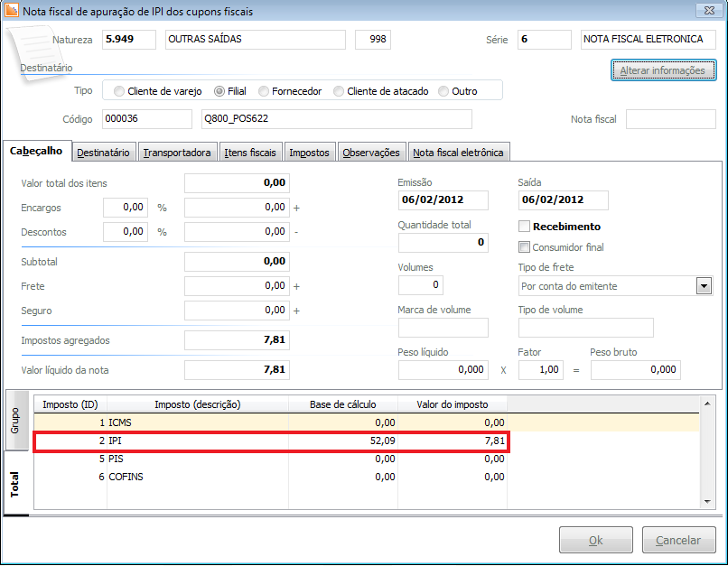Select the PIS row in tax table
The height and width of the screenshot is (566, 728).
coord(367,459)
